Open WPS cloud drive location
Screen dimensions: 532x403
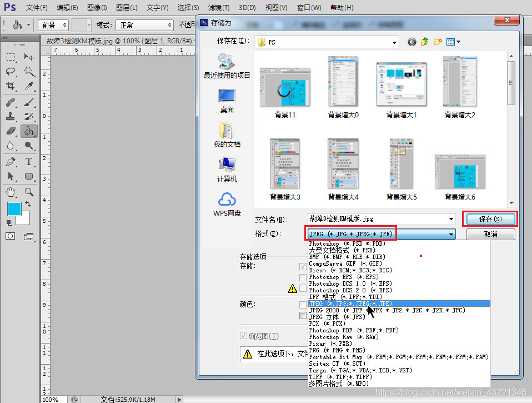tap(227, 205)
